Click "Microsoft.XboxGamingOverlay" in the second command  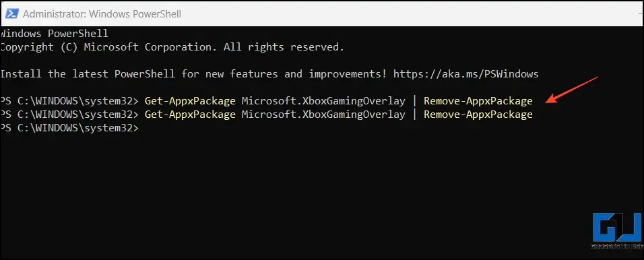point(323,115)
